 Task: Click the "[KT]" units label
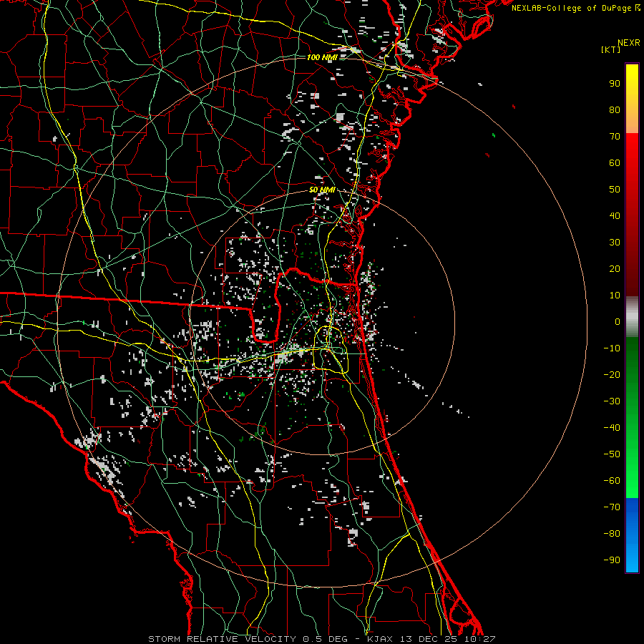610,49
